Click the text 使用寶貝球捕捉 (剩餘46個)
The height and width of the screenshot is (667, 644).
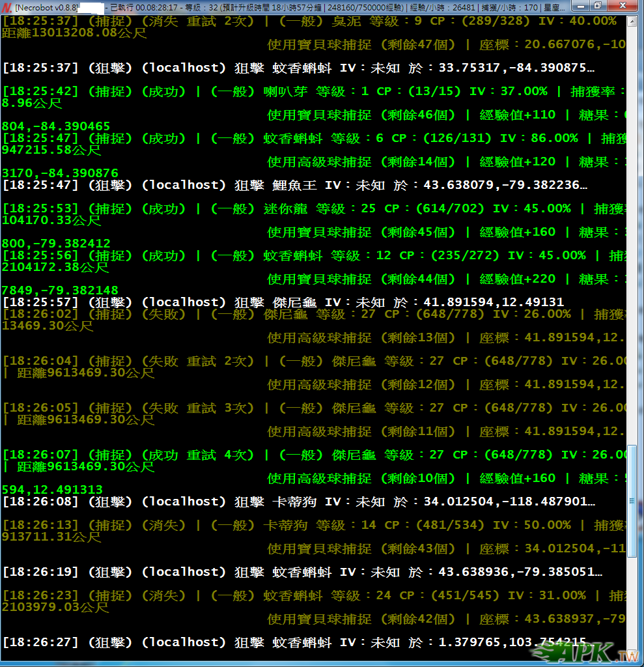[361, 115]
